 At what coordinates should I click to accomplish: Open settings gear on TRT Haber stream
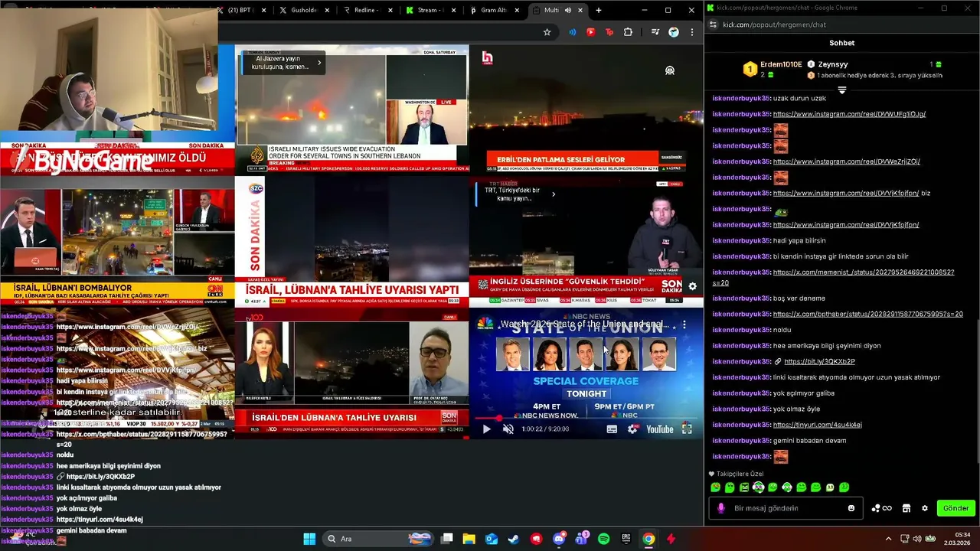(692, 286)
